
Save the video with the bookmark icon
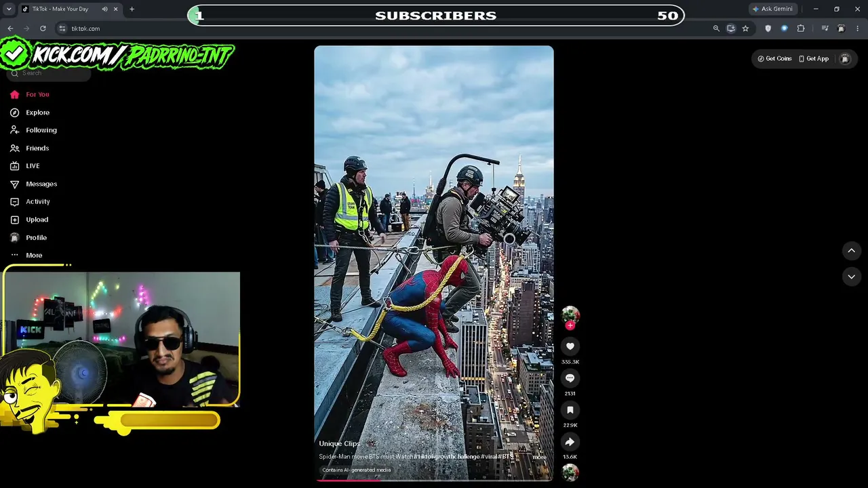(x=570, y=410)
